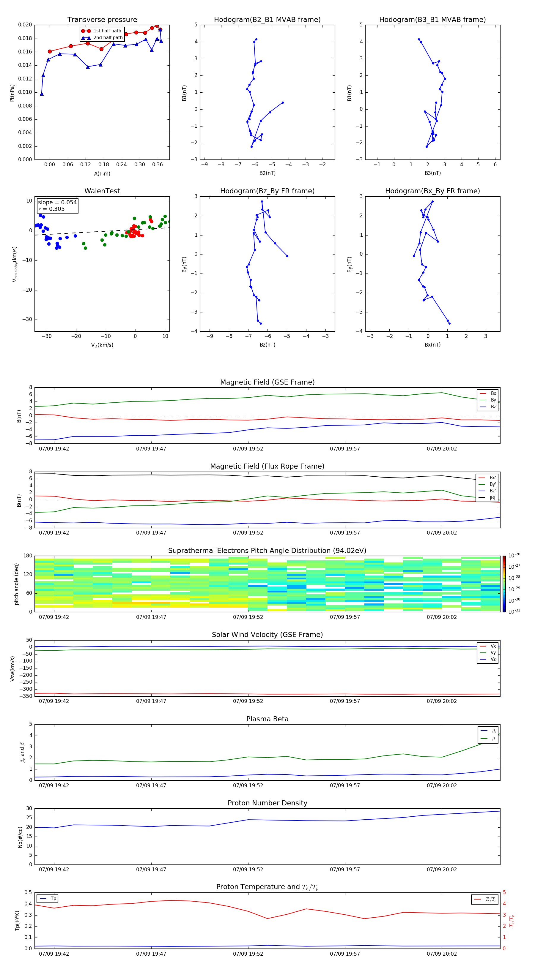Click the "Np(#/cc)" y-axis label
535x980 pixels.
(x=20, y=837)
